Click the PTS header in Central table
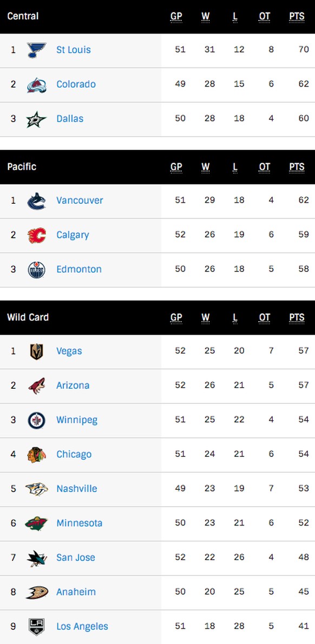The width and height of the screenshot is (315, 644). (297, 17)
